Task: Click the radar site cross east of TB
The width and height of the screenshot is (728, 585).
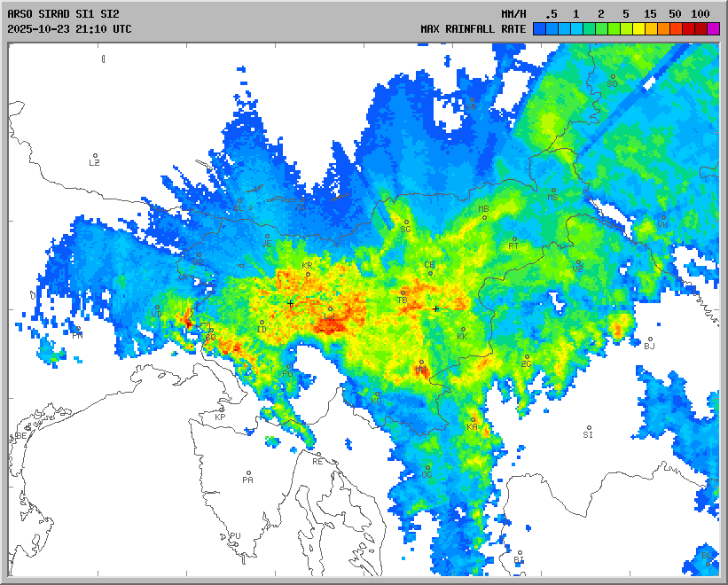Action: pyautogui.click(x=435, y=308)
